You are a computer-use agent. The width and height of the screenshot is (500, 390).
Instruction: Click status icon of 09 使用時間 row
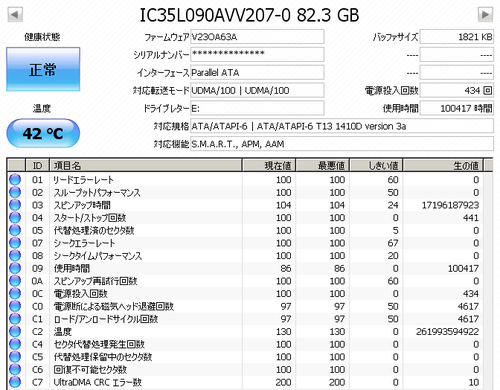coord(15,268)
